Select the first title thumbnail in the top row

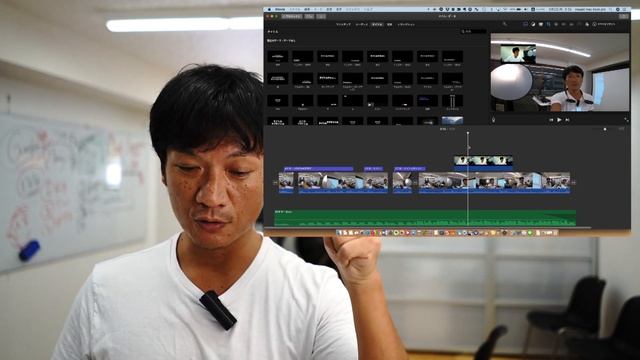click(278, 56)
